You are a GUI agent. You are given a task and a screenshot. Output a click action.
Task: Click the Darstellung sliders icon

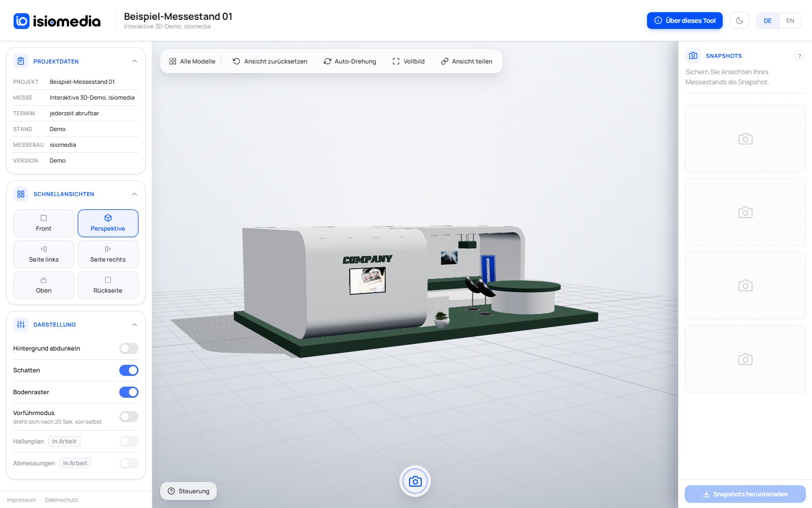(21, 325)
